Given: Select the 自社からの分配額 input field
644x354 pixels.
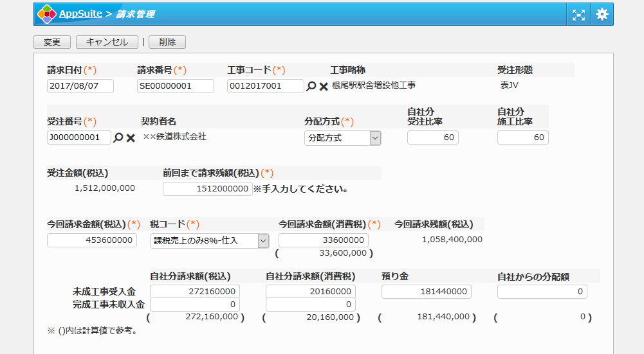Looking at the screenshot, I should (542, 292).
